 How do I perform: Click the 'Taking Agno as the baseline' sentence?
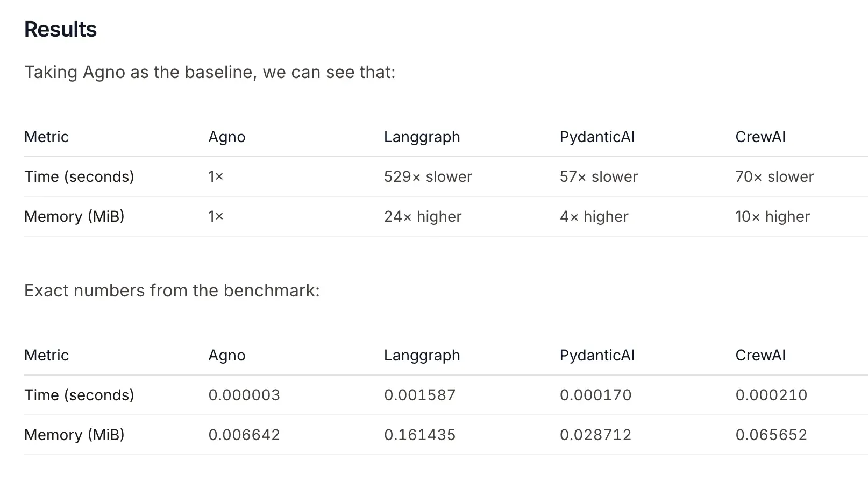pos(210,72)
